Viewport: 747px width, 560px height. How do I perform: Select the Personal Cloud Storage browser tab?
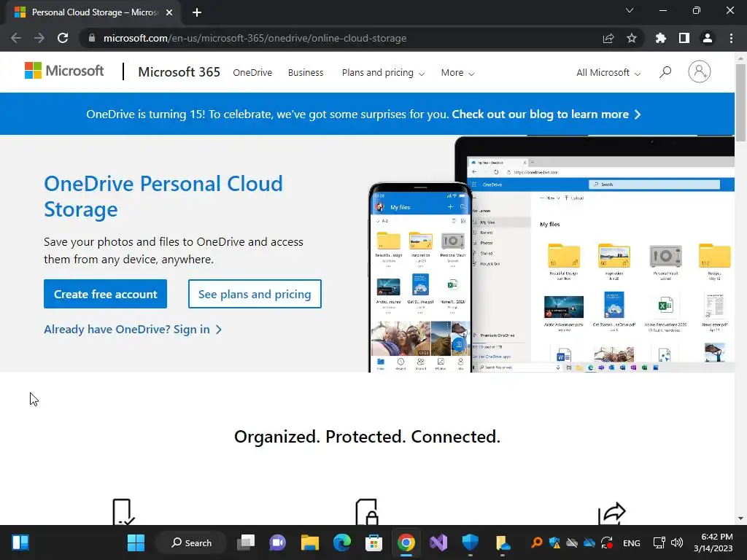tap(93, 12)
